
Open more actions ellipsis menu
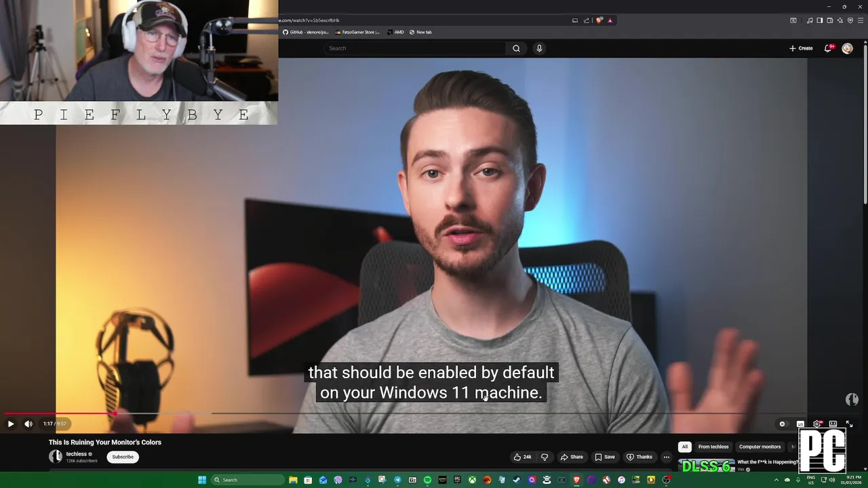click(667, 457)
